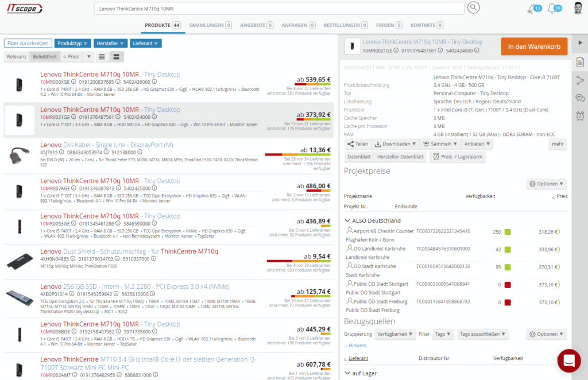Click green availability square for ÖD Stadt Karlsruhe
Viewport: 588px width, 380px height.
[508, 267]
